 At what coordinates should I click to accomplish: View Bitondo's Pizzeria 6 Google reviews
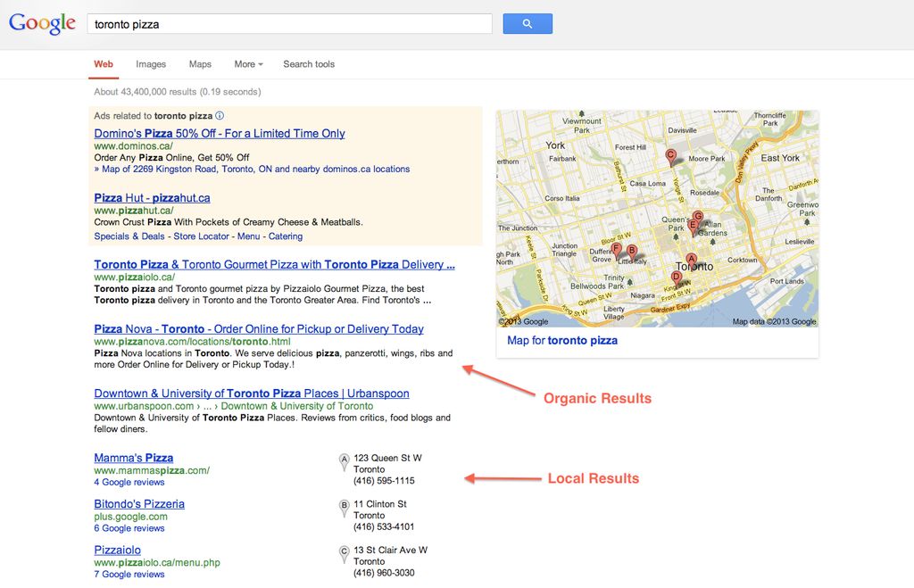129,528
